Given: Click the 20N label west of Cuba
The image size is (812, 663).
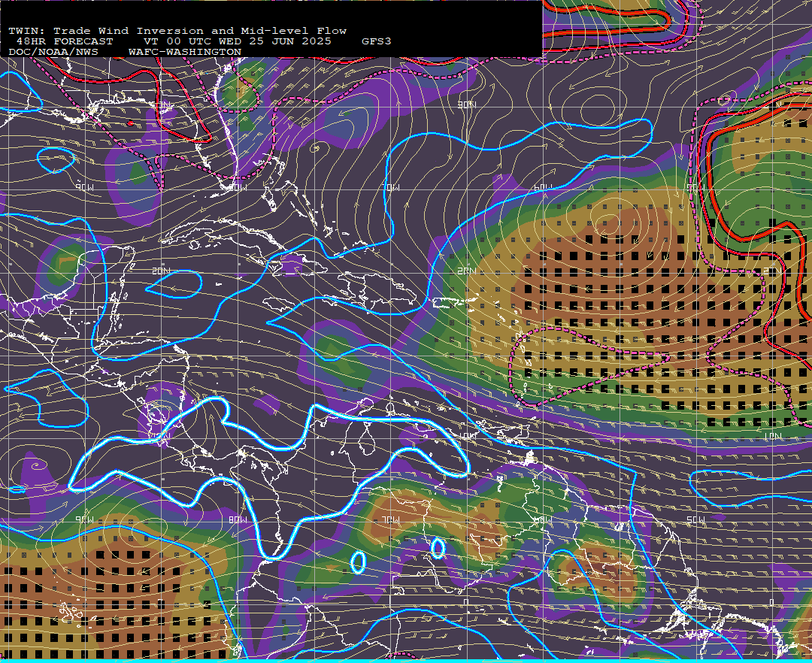Looking at the screenshot, I should [161, 271].
